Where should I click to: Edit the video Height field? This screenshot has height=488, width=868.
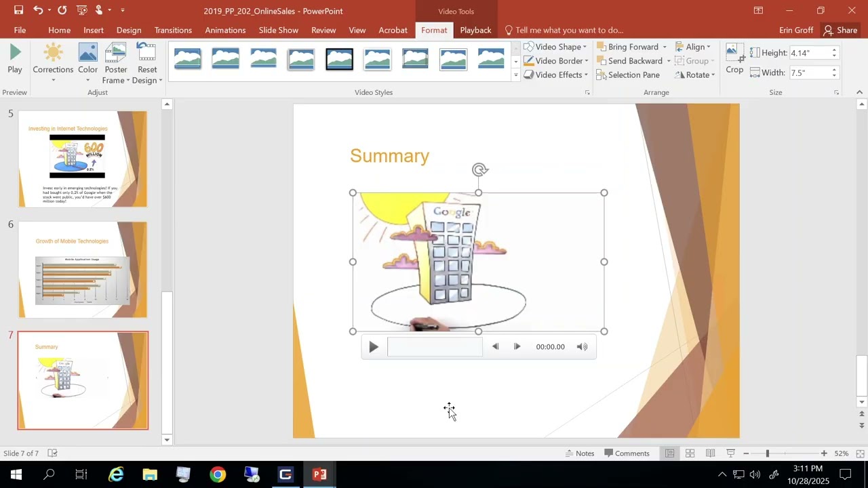(809, 53)
